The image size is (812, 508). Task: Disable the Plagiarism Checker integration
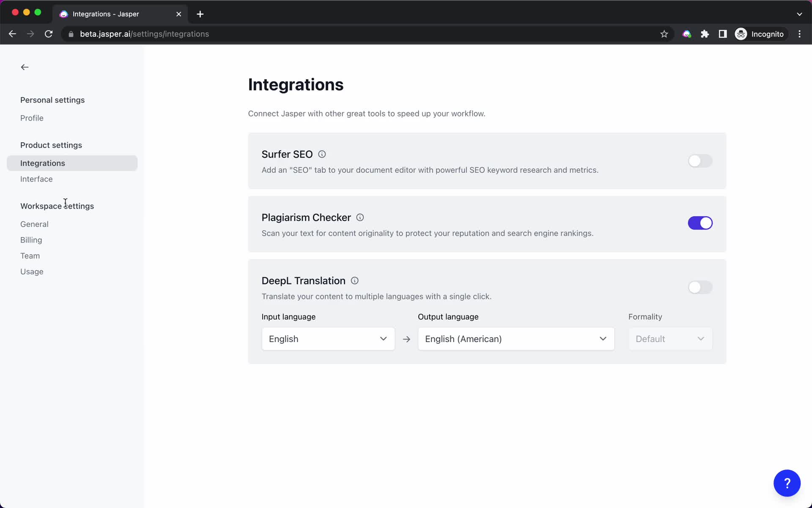click(x=700, y=223)
